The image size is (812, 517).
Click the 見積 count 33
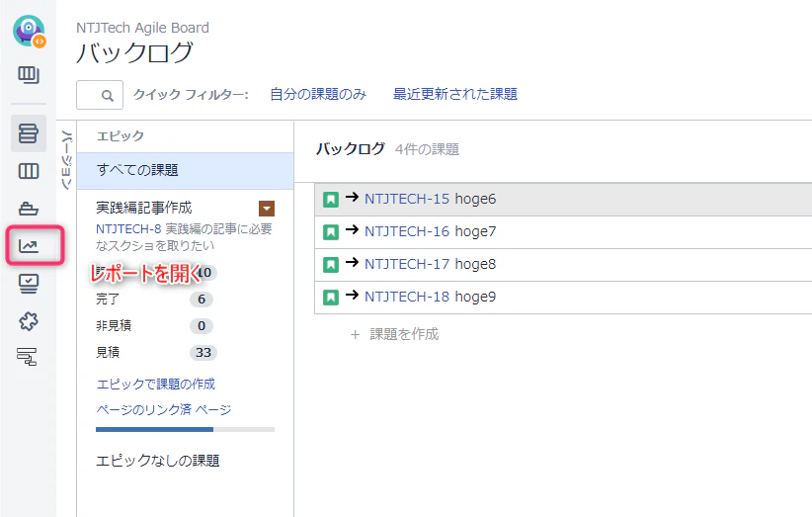tap(203, 353)
